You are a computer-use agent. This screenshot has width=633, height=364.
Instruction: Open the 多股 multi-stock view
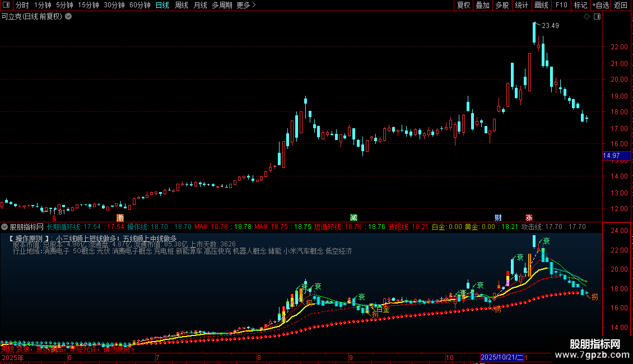pos(502,5)
